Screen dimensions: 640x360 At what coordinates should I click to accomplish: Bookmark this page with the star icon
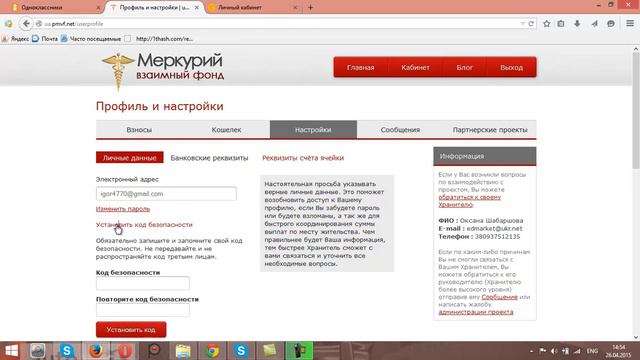point(547,24)
